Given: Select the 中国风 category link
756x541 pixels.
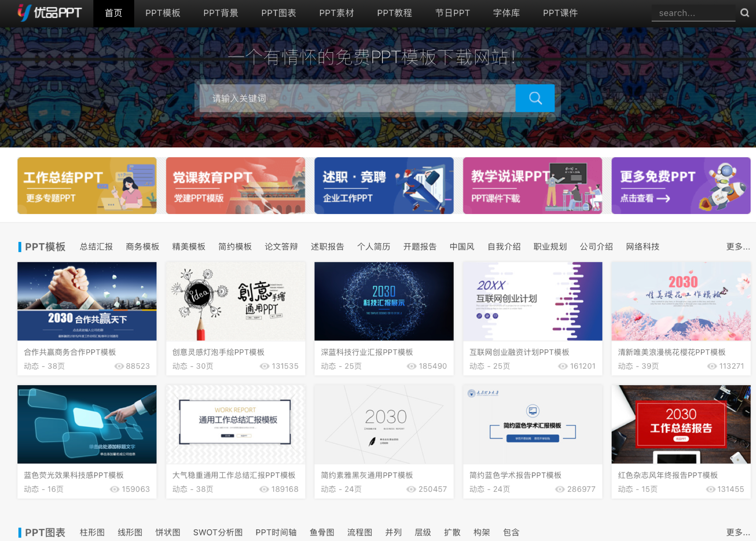Looking at the screenshot, I should [x=462, y=247].
